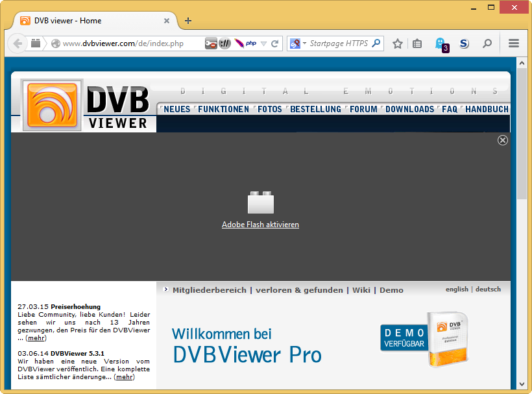Click Adobe Flash aktivieren link

click(x=260, y=225)
